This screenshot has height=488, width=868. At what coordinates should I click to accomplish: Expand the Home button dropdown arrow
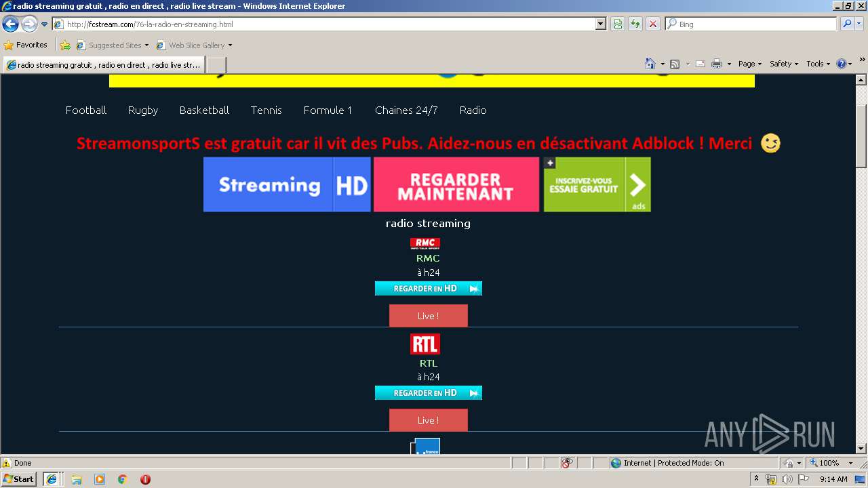pyautogui.click(x=663, y=64)
